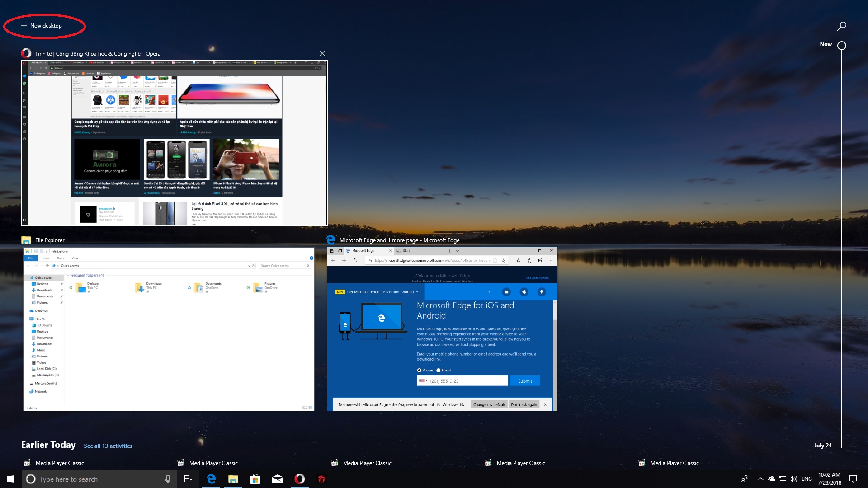Open Opera from the taskbar
Image resolution: width=868 pixels, height=488 pixels.
point(299,479)
